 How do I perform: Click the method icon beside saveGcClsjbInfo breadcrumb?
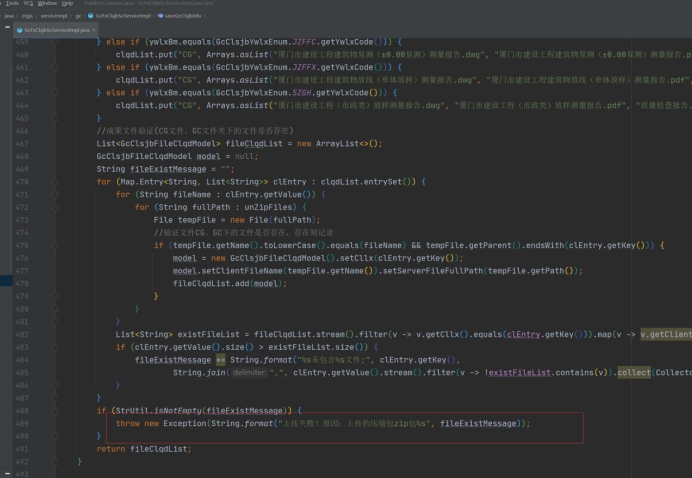[x=160, y=16]
